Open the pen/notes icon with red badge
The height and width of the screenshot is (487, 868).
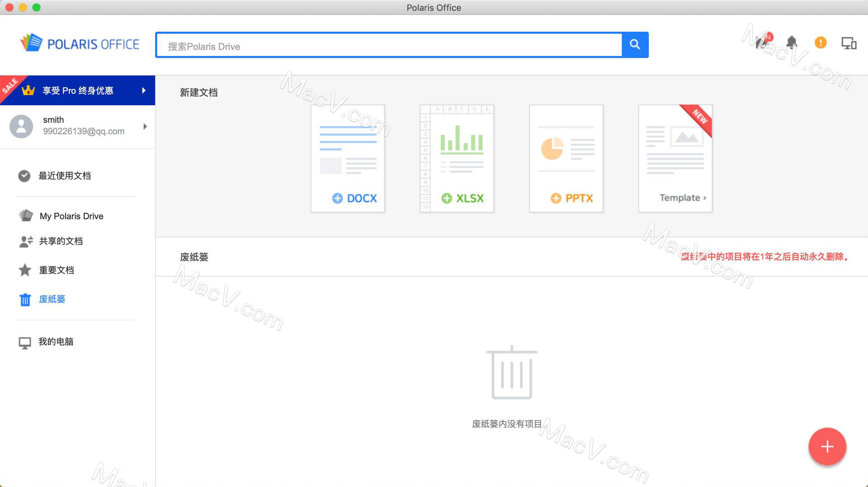click(763, 42)
